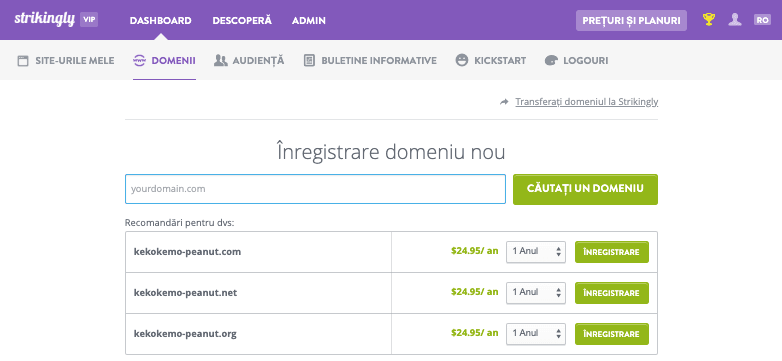782x361 pixels.
Task: Open the Admin menu
Action: [x=309, y=20]
